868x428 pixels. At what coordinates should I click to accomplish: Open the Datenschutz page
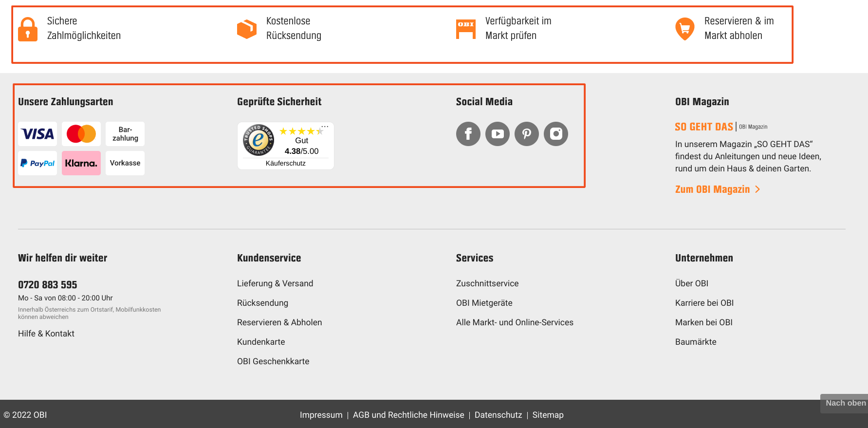click(x=498, y=415)
